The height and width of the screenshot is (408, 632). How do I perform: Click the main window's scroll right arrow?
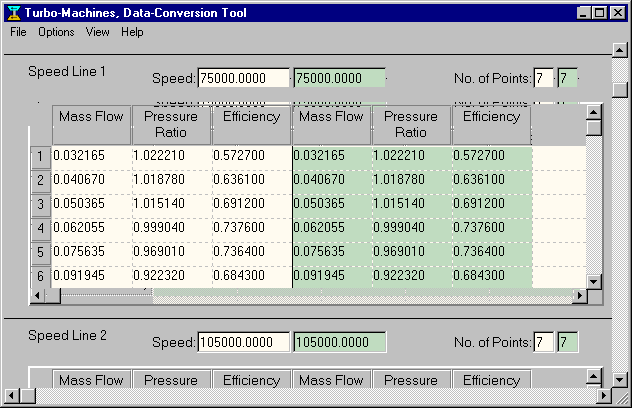[604, 396]
